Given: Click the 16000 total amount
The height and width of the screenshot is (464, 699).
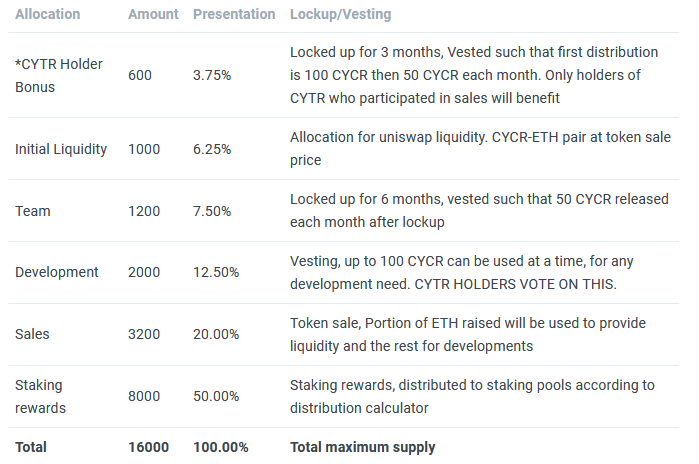Looking at the screenshot, I should (148, 447).
